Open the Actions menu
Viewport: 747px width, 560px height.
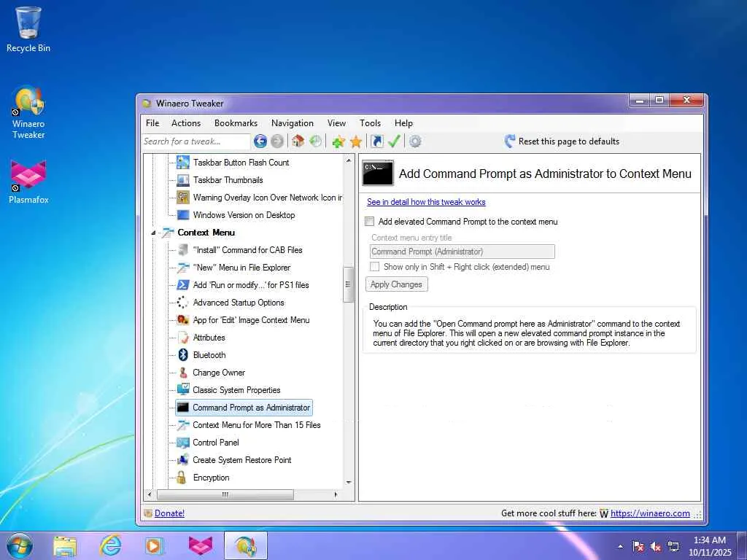[186, 122]
